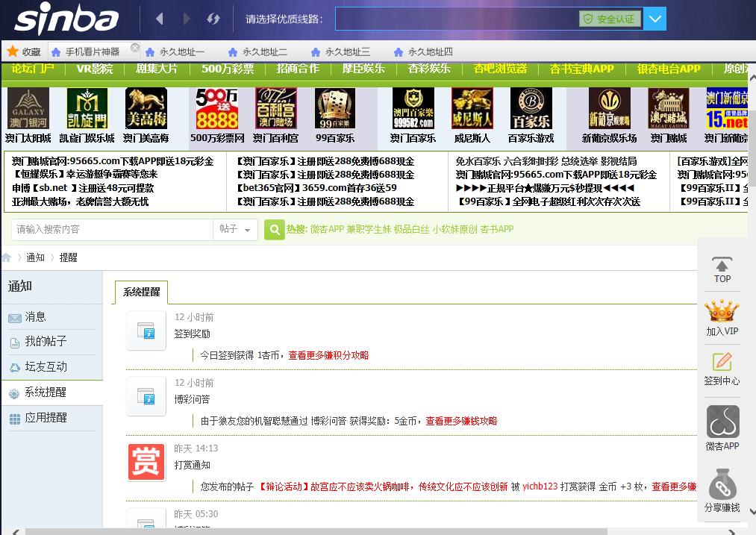Viewport: 756px width, 535px height.
Task: Open the VR影院 nav item
Action: click(x=95, y=69)
